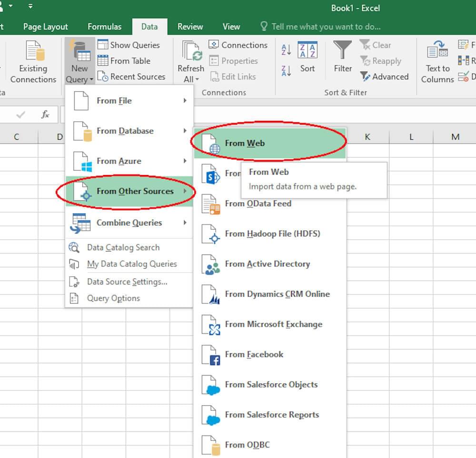
Task: Expand the Combine Queries submenu
Action: click(129, 223)
